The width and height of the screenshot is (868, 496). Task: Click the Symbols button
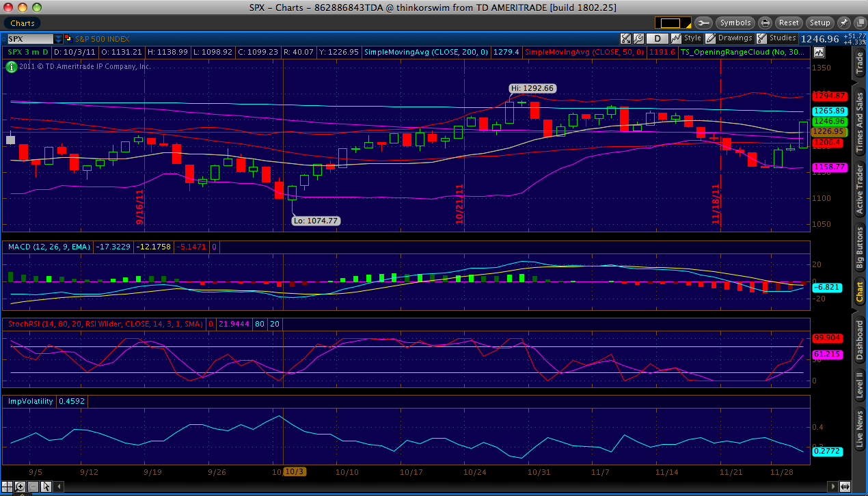735,23
